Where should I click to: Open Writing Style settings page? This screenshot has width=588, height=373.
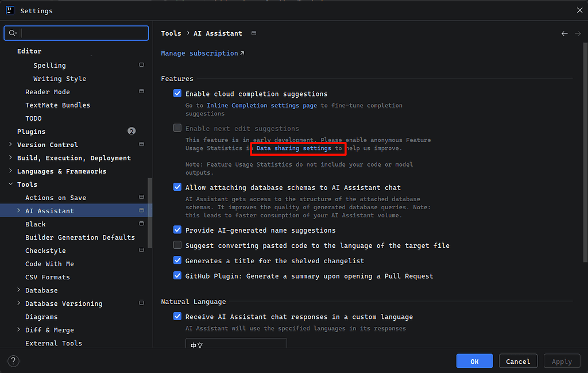[60, 78]
